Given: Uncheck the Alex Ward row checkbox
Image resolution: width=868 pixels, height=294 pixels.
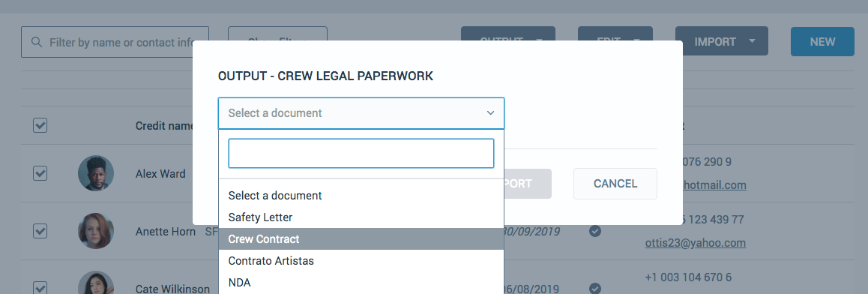Looking at the screenshot, I should pos(40,173).
